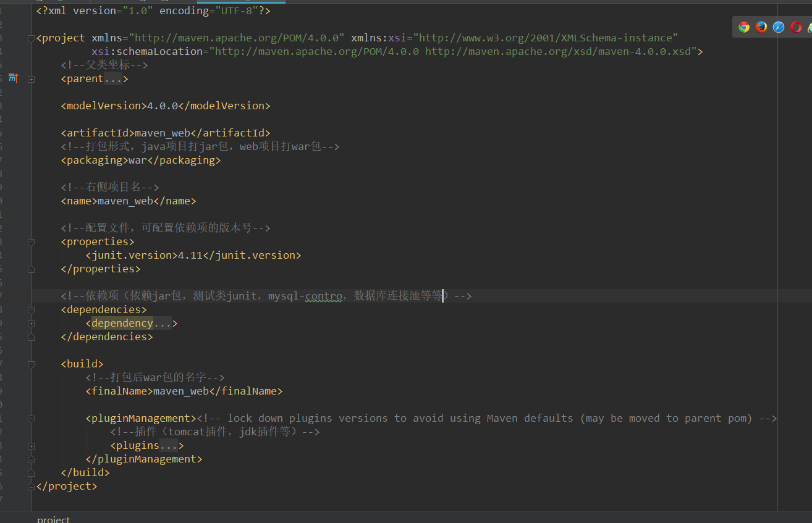This screenshot has height=523, width=812.
Task: Click the closing properties tag
Action: point(101,269)
